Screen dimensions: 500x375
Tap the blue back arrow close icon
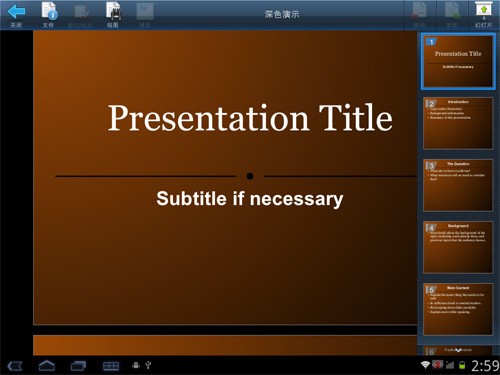coord(16,11)
